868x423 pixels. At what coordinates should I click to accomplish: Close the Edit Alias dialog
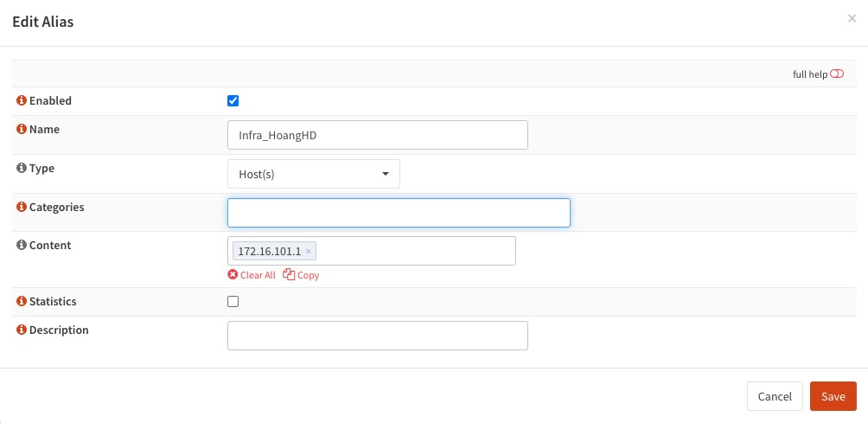pyautogui.click(x=852, y=18)
